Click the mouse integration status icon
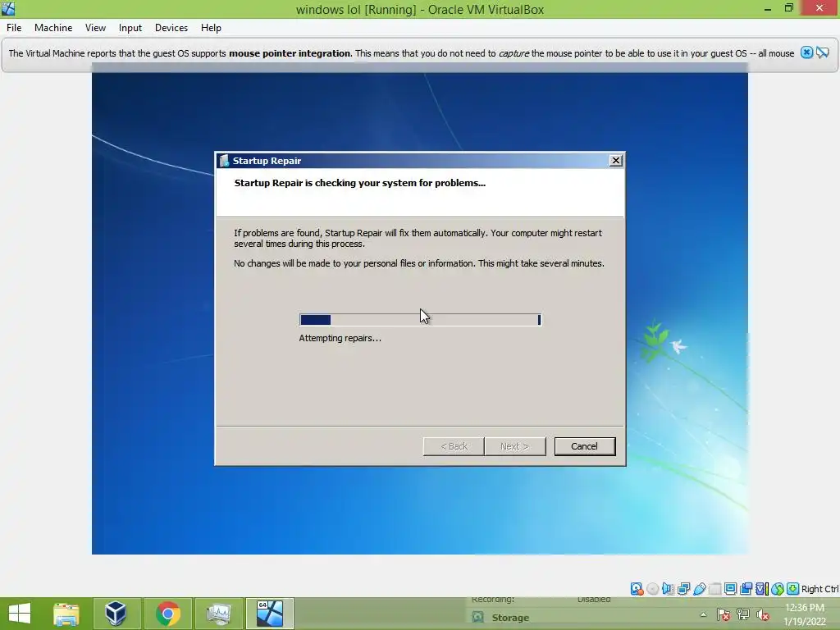This screenshot has width=840, height=630. pyautogui.click(x=778, y=589)
